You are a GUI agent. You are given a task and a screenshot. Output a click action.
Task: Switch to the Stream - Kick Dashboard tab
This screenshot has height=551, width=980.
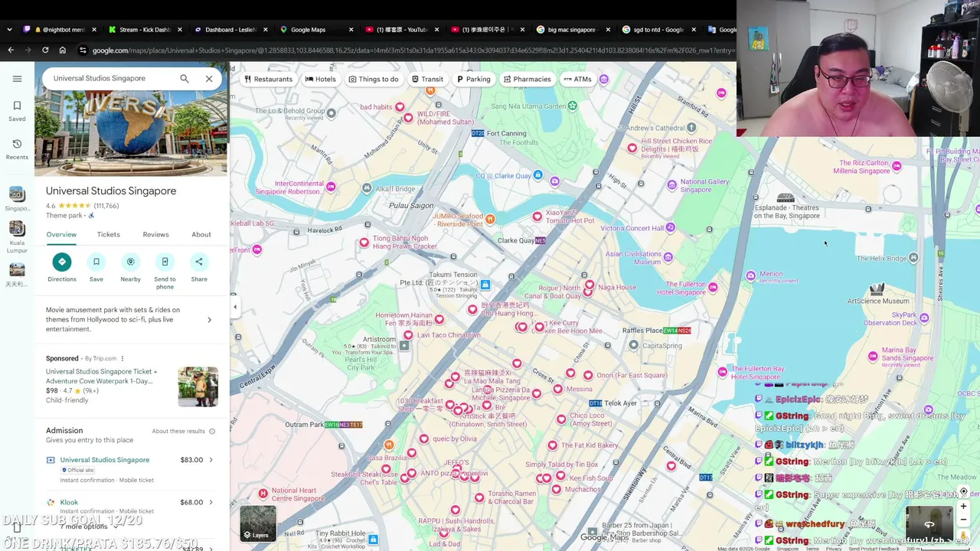point(145,30)
